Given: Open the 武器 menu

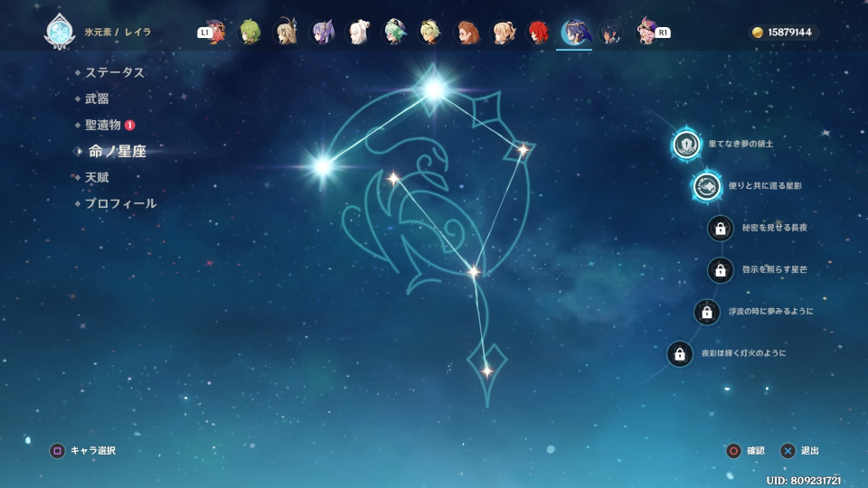Looking at the screenshot, I should click(97, 99).
